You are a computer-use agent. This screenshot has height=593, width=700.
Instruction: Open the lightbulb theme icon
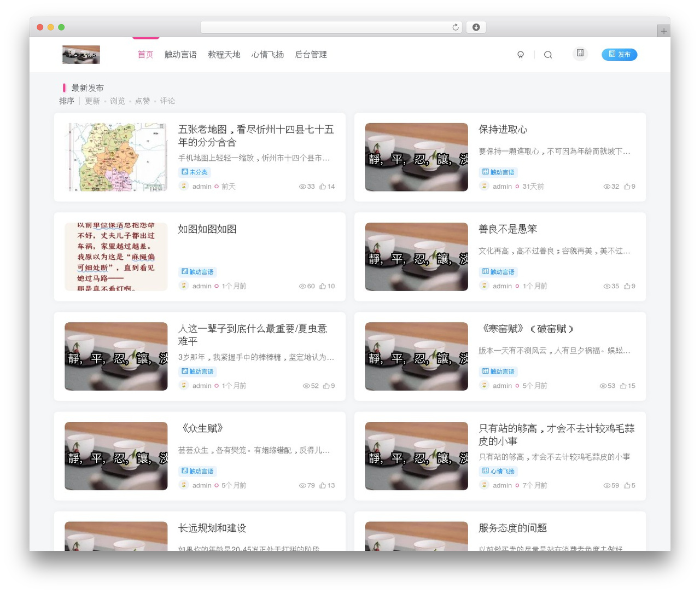[521, 55]
